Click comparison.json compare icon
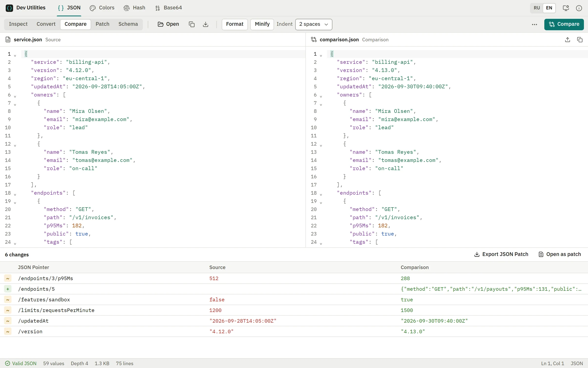The height and width of the screenshot is (368, 588). point(314,39)
